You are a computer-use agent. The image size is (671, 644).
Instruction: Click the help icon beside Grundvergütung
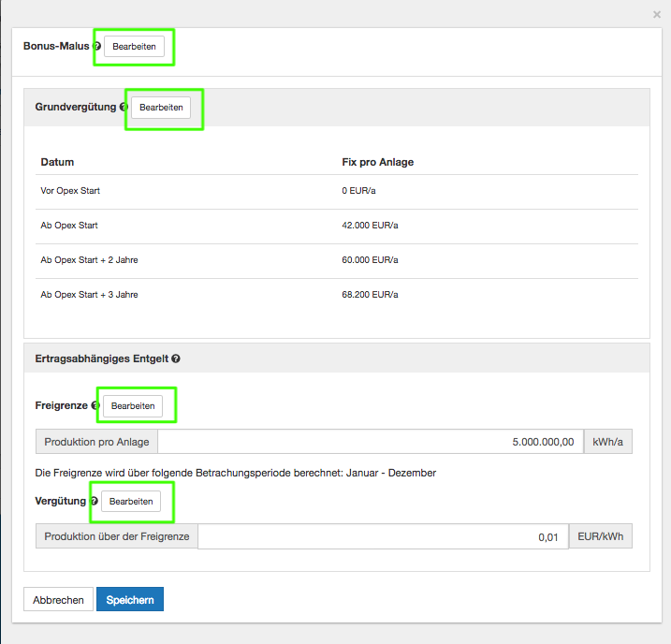click(x=124, y=108)
